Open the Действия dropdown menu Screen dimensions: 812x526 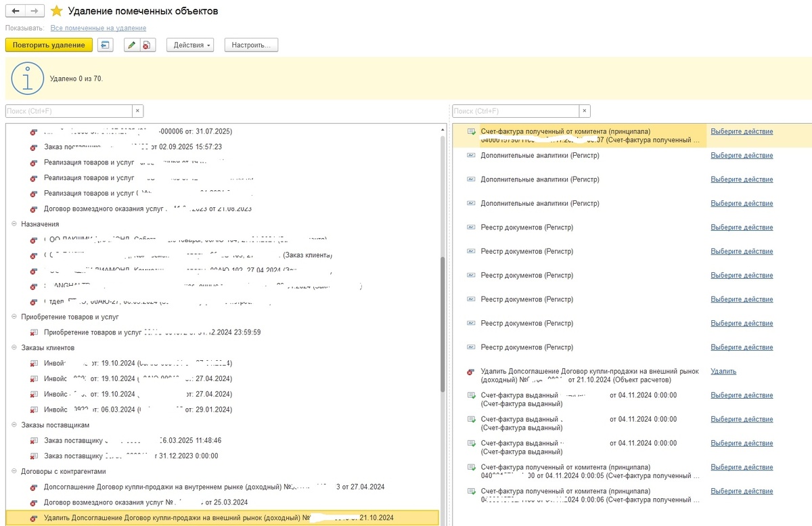pyautogui.click(x=190, y=45)
